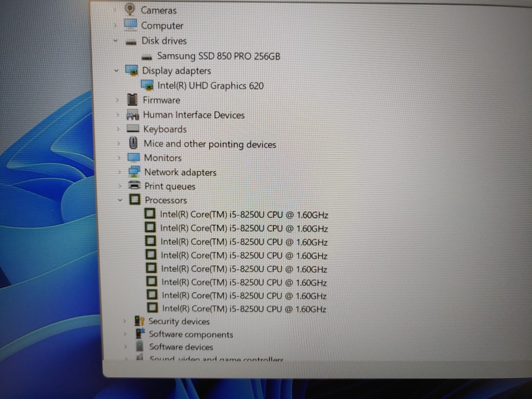Viewport: 532px width, 399px height.
Task: Select the Computer label
Action: [x=162, y=25]
